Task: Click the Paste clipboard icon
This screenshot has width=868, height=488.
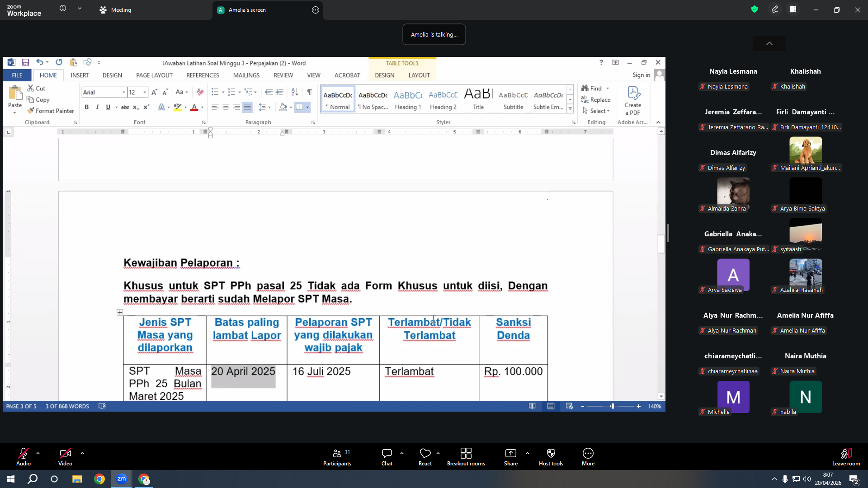Action: pos(15,93)
